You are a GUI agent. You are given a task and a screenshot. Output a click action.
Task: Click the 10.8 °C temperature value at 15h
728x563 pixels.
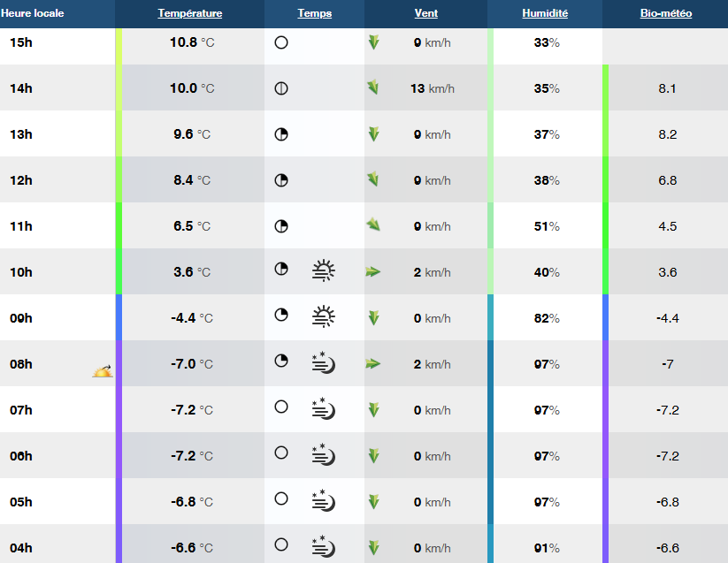click(190, 42)
